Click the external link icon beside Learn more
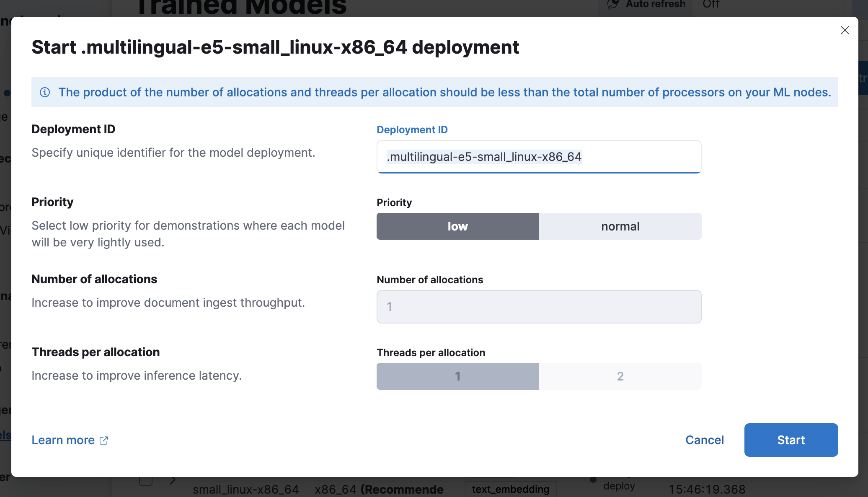The width and height of the screenshot is (868, 497). pyautogui.click(x=104, y=440)
